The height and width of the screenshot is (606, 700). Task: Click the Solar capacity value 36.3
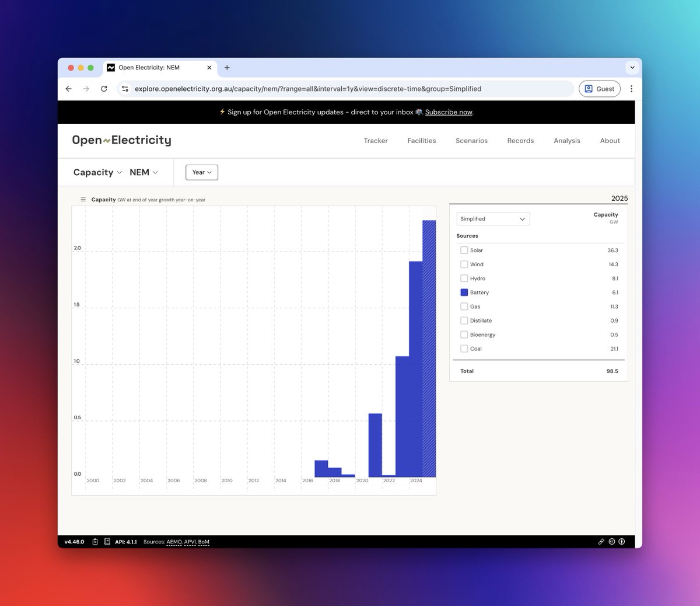click(612, 250)
